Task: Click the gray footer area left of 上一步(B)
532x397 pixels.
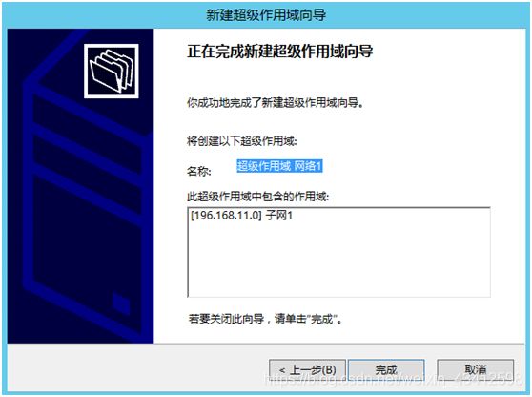Action: [x=135, y=368]
